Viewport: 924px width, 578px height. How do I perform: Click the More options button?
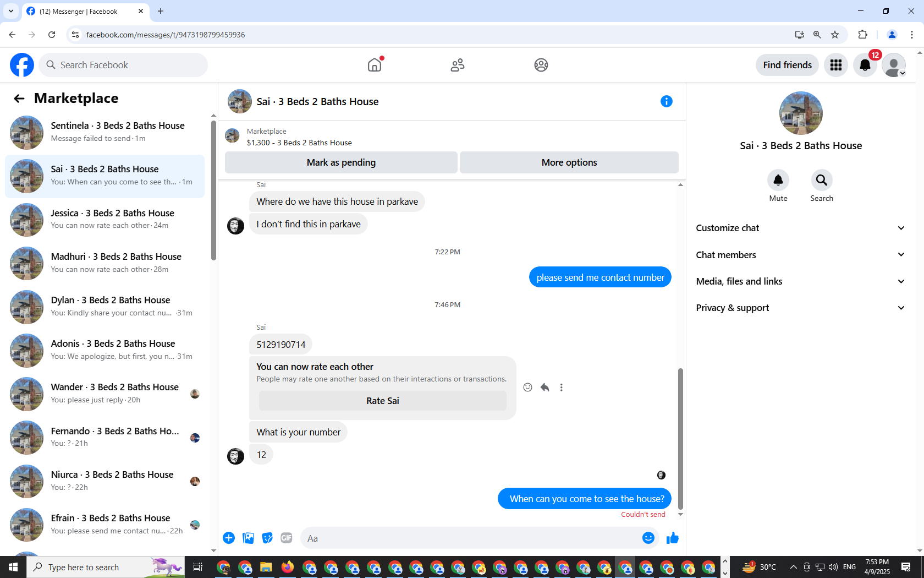(x=569, y=162)
